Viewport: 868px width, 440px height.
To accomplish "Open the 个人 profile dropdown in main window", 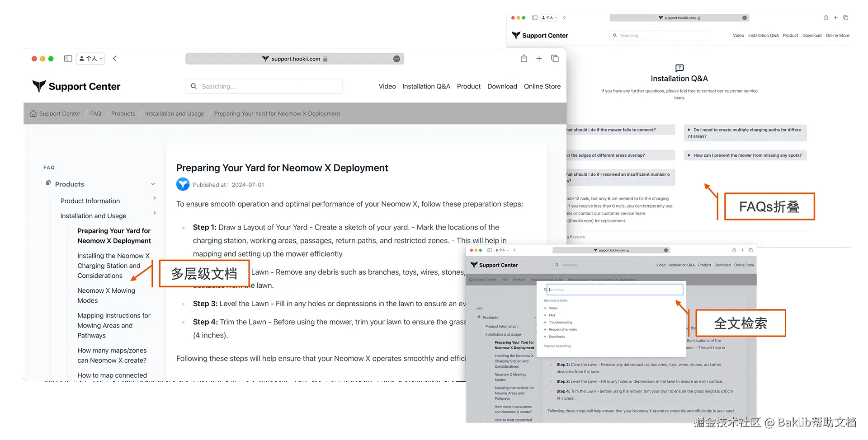I will pyautogui.click(x=91, y=59).
